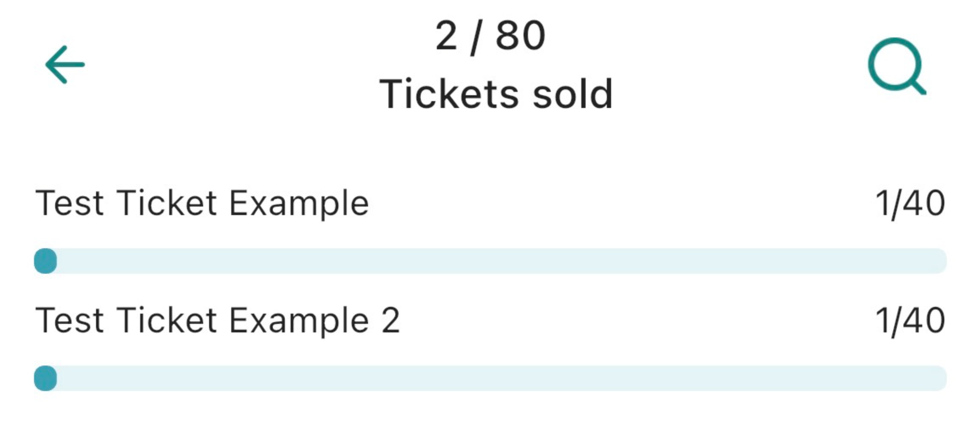Click the filled start of first ticket's progress bar

(45, 261)
